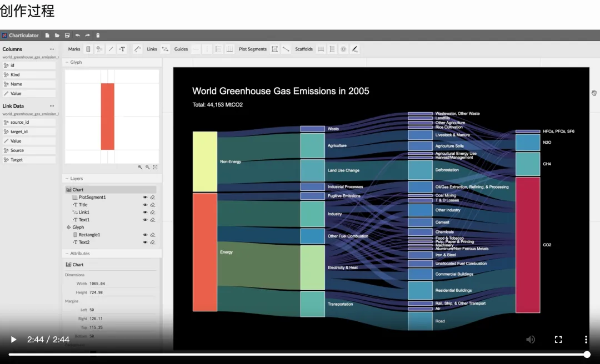Click the Kind column field

click(29, 74)
